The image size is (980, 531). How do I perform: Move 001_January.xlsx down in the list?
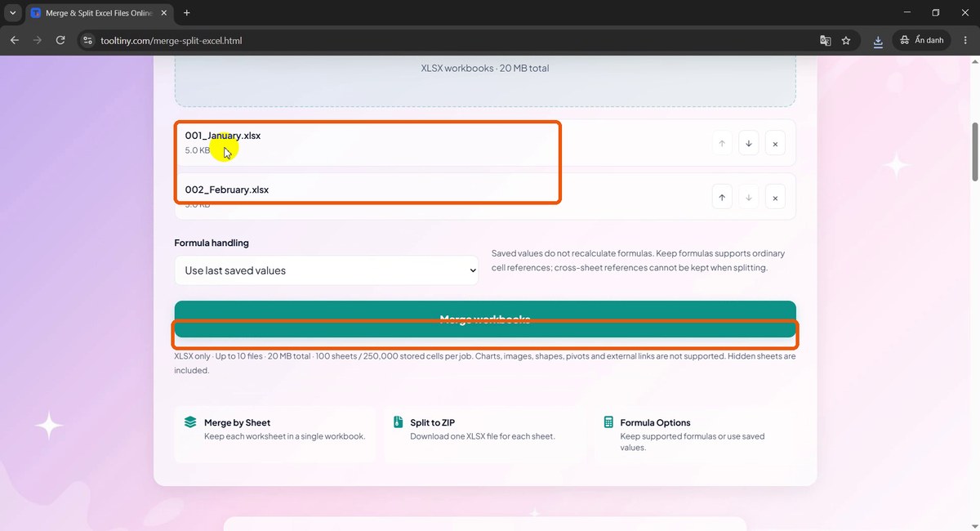pos(748,144)
